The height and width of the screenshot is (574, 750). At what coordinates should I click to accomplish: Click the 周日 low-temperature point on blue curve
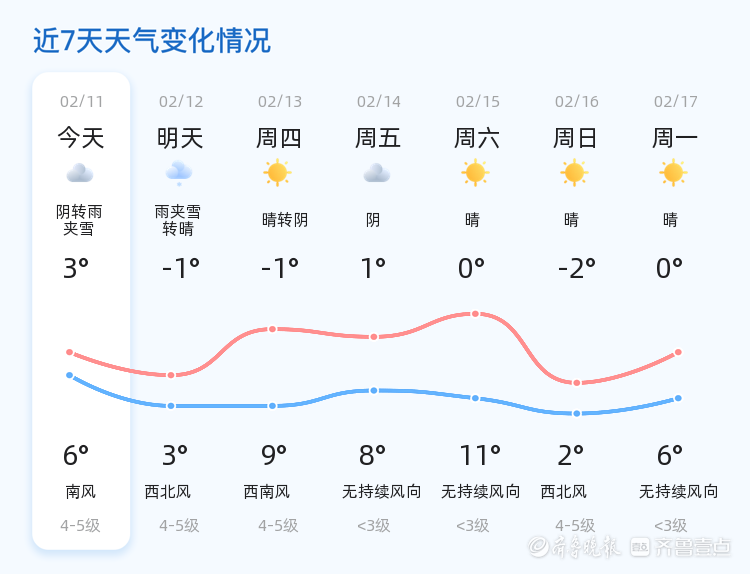576,413
